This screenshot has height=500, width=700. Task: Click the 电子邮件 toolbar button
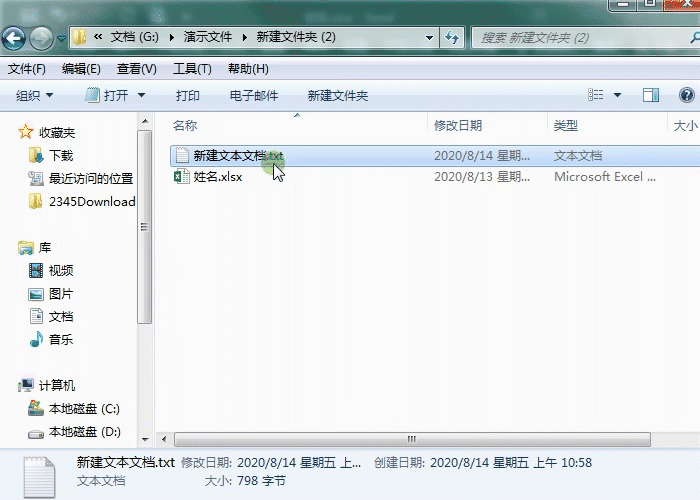pyautogui.click(x=254, y=96)
